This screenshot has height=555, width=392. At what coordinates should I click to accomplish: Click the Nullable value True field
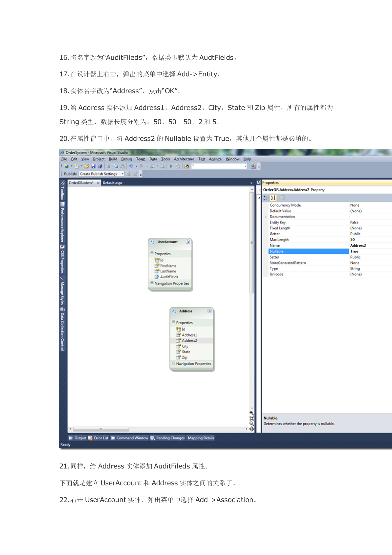click(x=371, y=251)
